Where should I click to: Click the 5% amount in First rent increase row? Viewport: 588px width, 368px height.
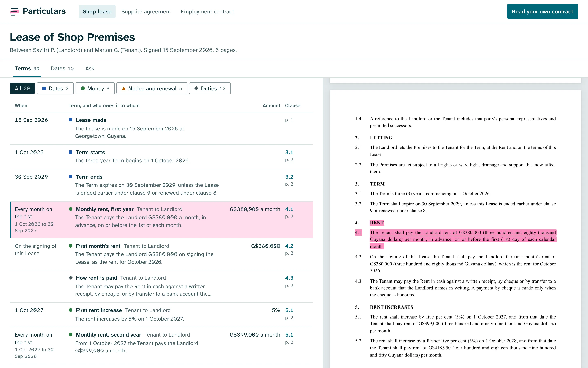pyautogui.click(x=276, y=310)
